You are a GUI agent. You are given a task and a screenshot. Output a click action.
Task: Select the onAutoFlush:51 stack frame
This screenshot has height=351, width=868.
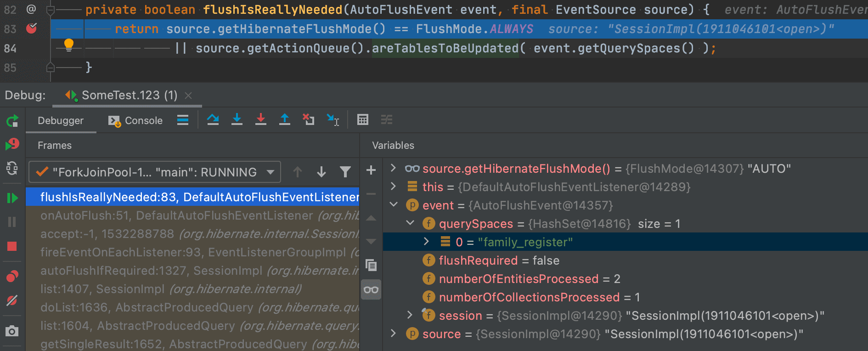click(x=192, y=215)
